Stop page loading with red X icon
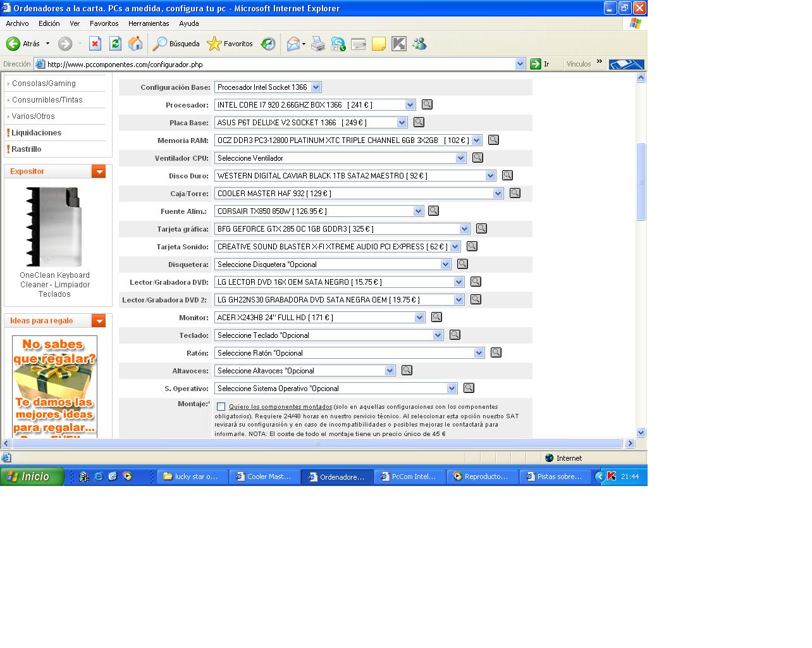Image resolution: width=812 pixels, height=648 pixels. click(x=95, y=44)
